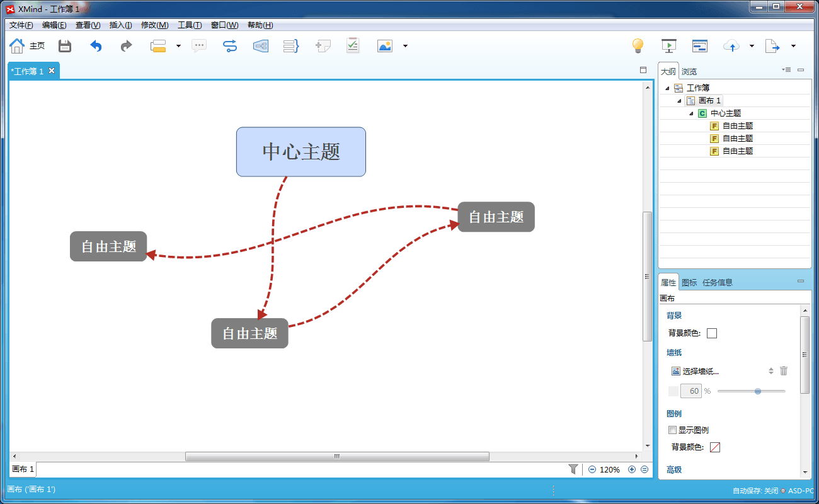Start presentation mode icon
This screenshot has width=819, height=504.
(x=668, y=46)
